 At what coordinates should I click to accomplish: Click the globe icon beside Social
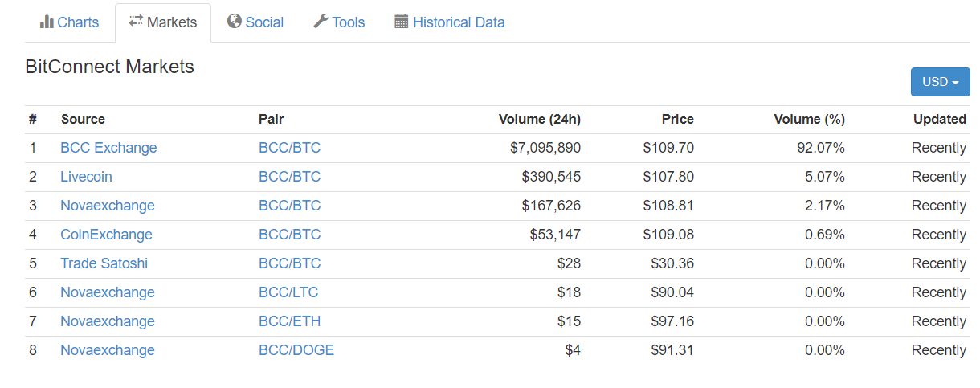click(235, 22)
